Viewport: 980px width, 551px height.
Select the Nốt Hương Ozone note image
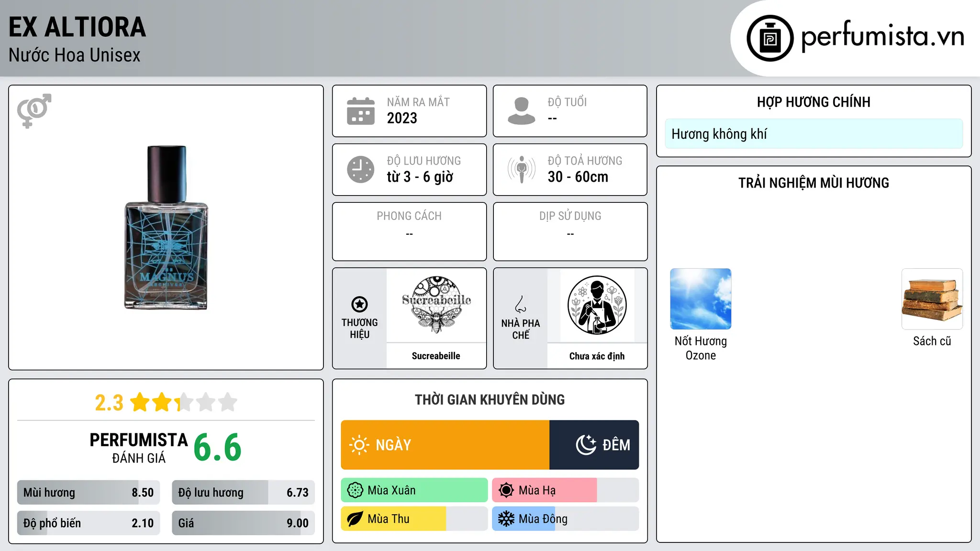click(x=701, y=299)
